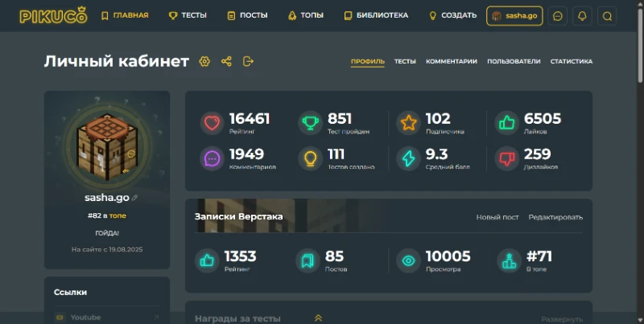Click the 85 posts value
644x324 pixels.
pyautogui.click(x=334, y=256)
